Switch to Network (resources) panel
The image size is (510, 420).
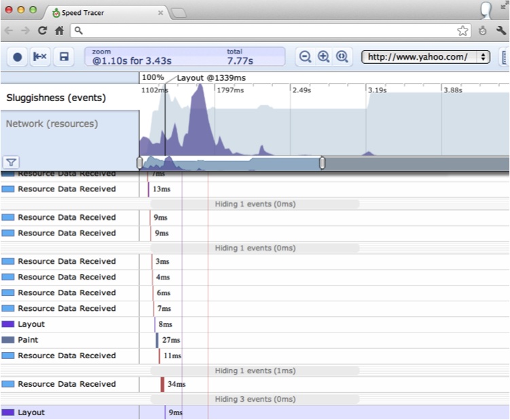point(69,123)
